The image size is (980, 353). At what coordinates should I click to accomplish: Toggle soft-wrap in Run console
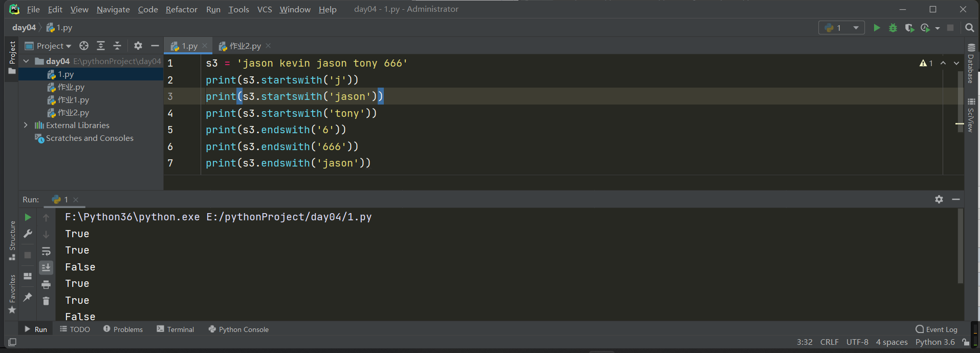click(46, 251)
